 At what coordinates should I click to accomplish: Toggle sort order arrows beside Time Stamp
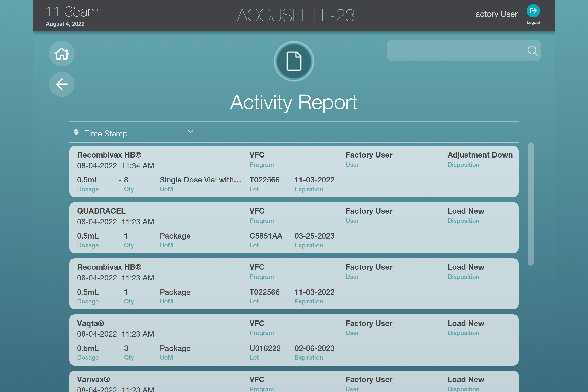76,132
